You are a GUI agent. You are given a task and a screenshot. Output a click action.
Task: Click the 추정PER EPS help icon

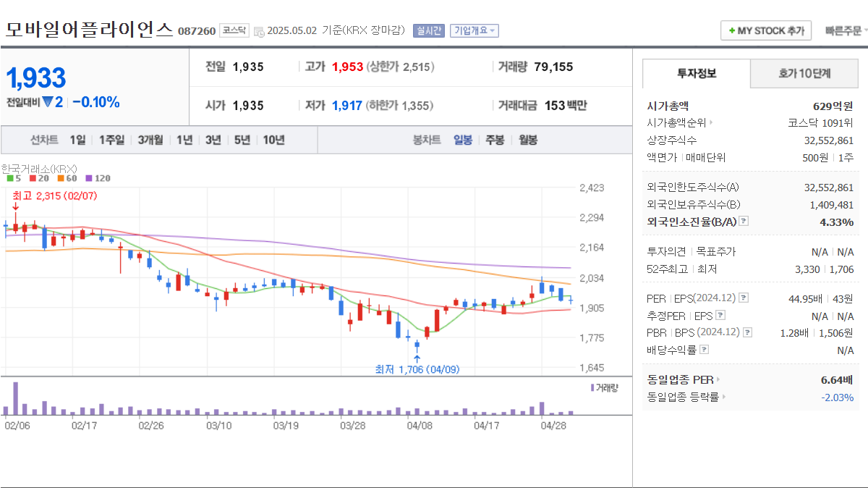click(x=719, y=316)
